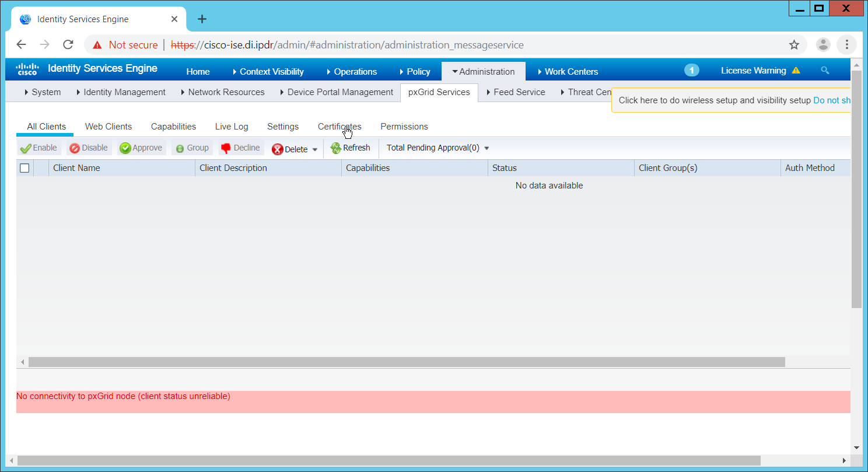The width and height of the screenshot is (868, 472).
Task: Click the Decline thumbs-down icon
Action: point(226,148)
